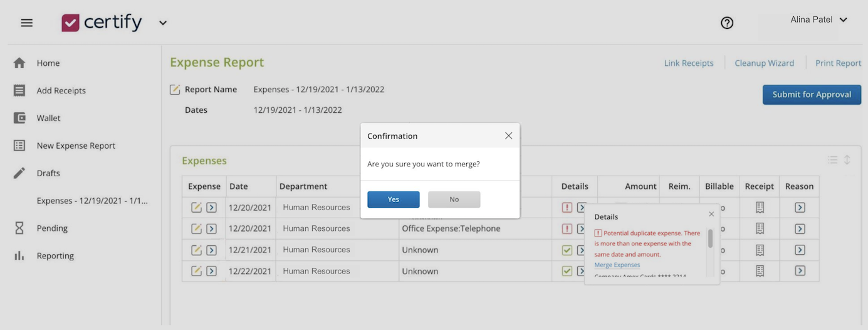Click the Merge Expenses link
This screenshot has width=868, height=330.
click(617, 265)
